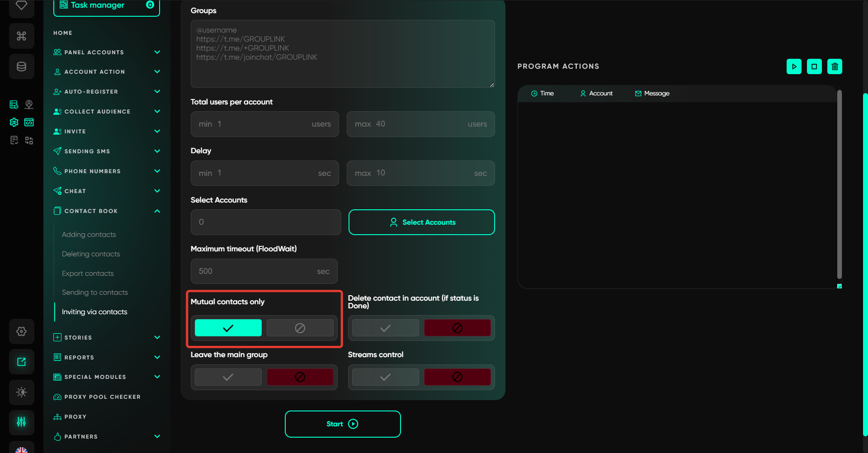Click the sliders icon in left rail
Viewport: 868px width, 453px height.
(x=21, y=422)
